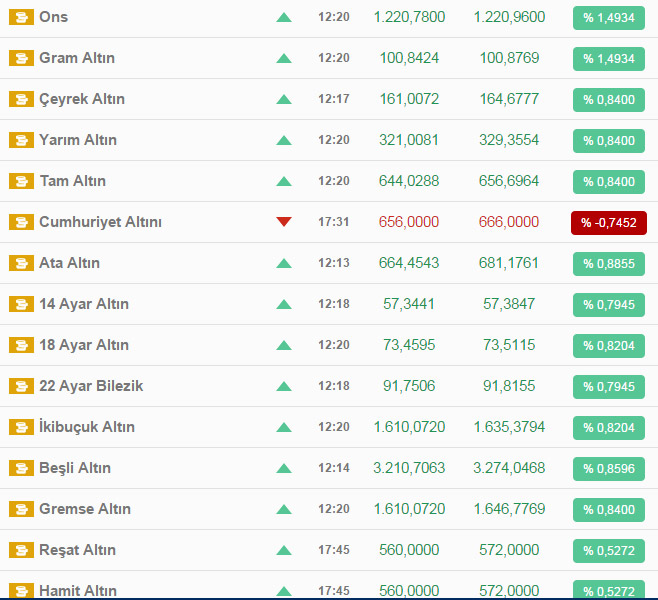
Task: Click the 18 Ayar Altın buy price 73,4595
Action: (x=409, y=345)
